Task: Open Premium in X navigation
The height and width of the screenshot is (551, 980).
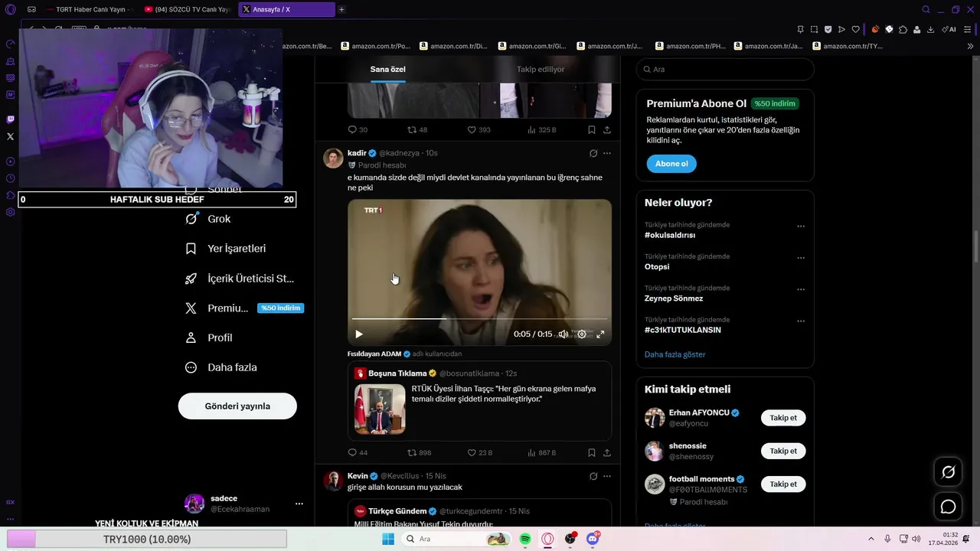Action: click(244, 308)
